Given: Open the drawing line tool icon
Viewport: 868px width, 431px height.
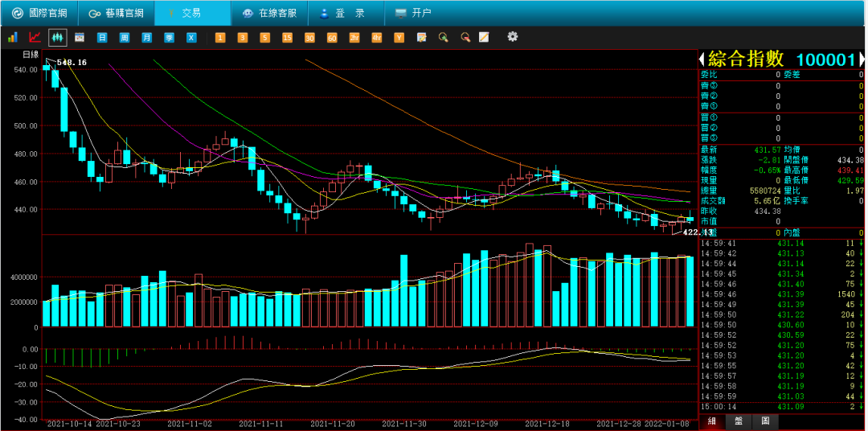Looking at the screenshot, I should coord(484,38).
